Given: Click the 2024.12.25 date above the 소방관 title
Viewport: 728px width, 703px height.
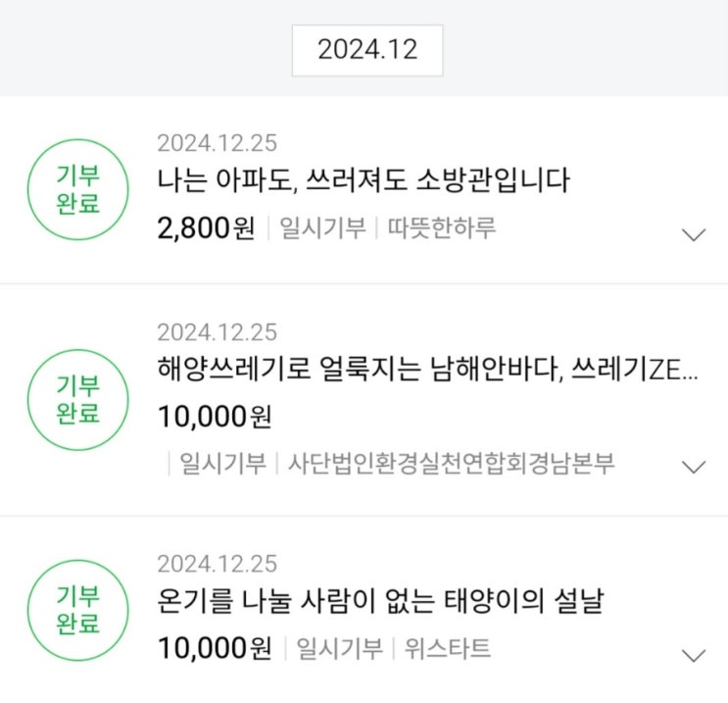Looking at the screenshot, I should 217,143.
